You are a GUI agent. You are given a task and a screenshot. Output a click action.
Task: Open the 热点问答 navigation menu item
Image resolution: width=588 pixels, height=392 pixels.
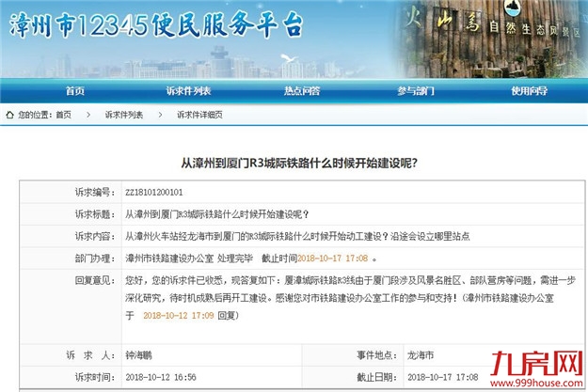[x=302, y=90]
